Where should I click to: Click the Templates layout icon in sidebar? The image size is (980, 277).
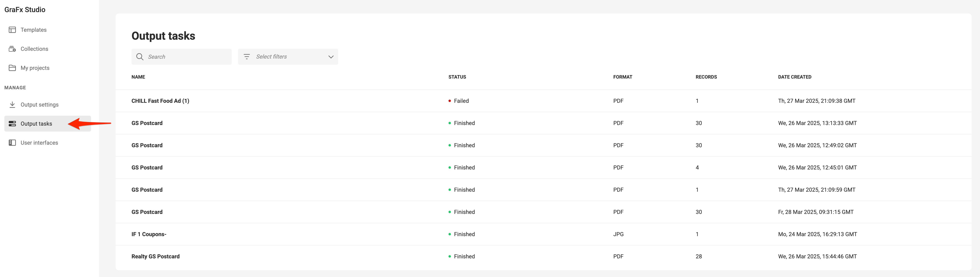pos(12,30)
